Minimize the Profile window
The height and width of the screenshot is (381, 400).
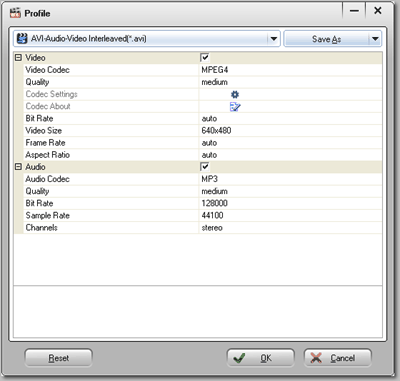click(354, 11)
